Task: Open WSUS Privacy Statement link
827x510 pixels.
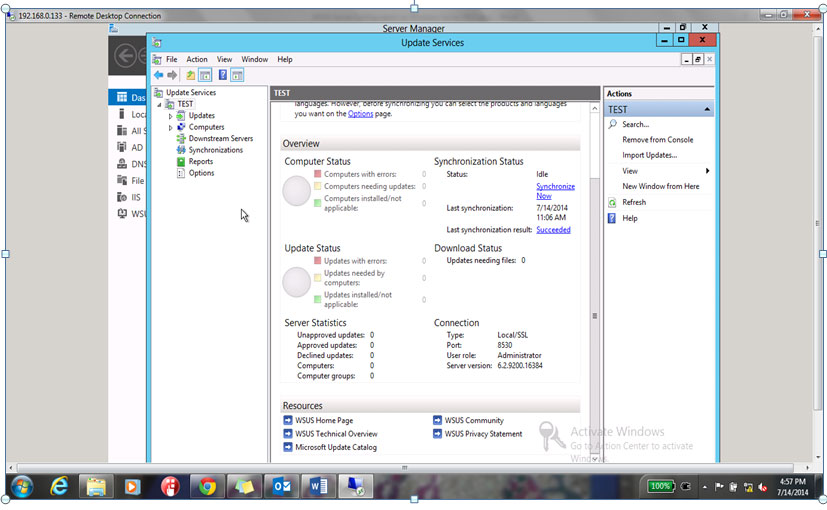Action: (483, 434)
